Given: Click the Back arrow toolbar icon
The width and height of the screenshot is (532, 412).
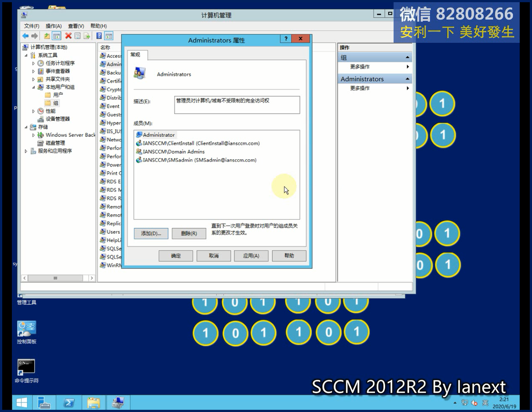Looking at the screenshot, I should 26,36.
